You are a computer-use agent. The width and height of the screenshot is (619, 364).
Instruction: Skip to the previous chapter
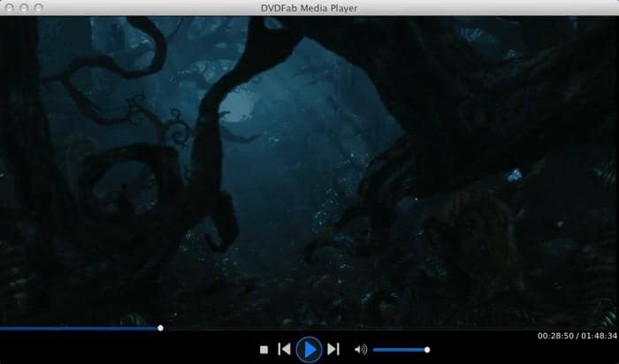pyautogui.click(x=284, y=349)
